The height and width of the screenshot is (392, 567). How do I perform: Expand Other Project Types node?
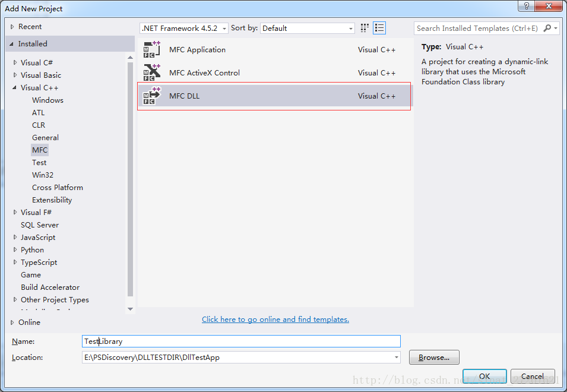tap(15, 299)
